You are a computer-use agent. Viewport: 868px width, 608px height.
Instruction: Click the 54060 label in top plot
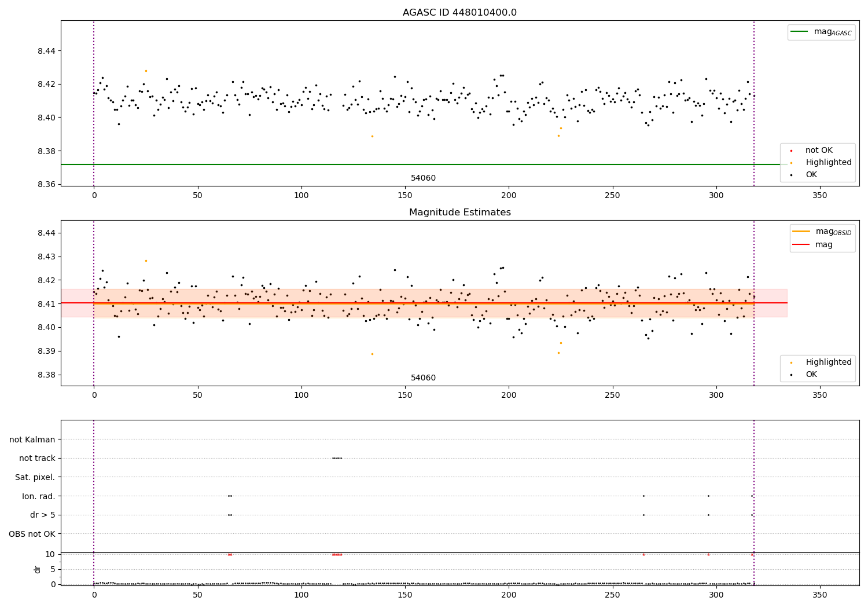(424, 178)
